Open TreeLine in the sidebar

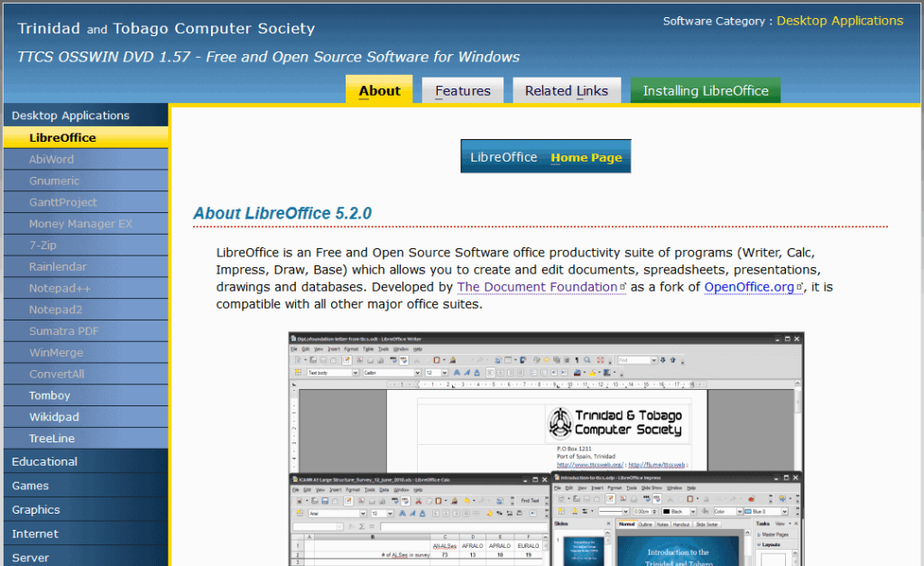[x=86, y=438]
